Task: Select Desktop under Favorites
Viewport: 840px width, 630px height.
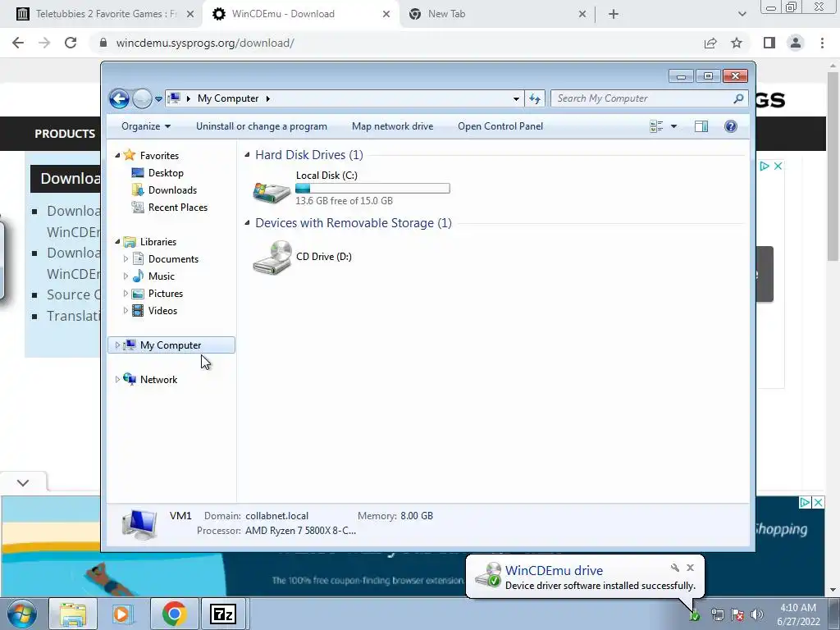Action: click(166, 173)
